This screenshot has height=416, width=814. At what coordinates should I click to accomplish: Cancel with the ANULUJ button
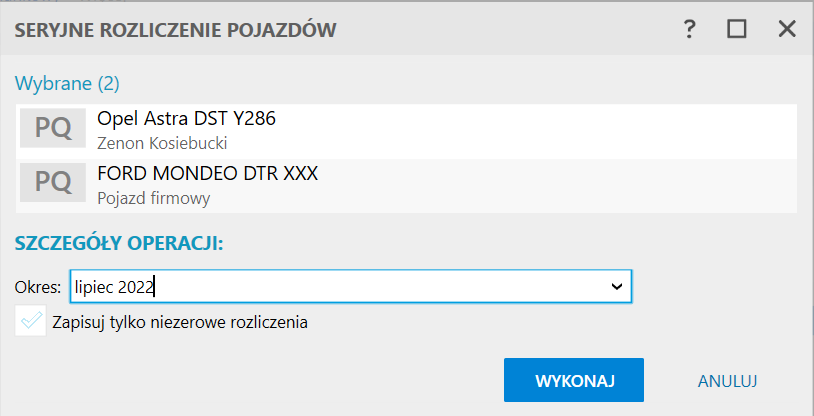pyautogui.click(x=728, y=380)
